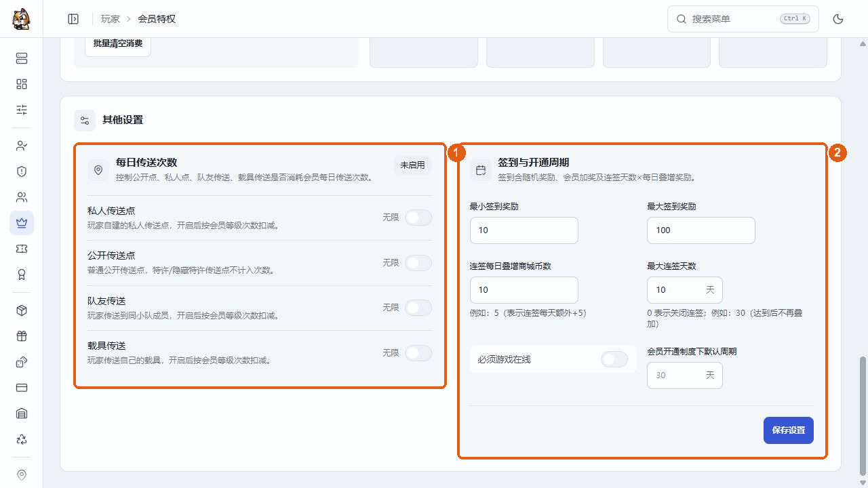868x488 pixels.
Task: Click 玩家 in the breadcrumb
Action: tap(111, 19)
